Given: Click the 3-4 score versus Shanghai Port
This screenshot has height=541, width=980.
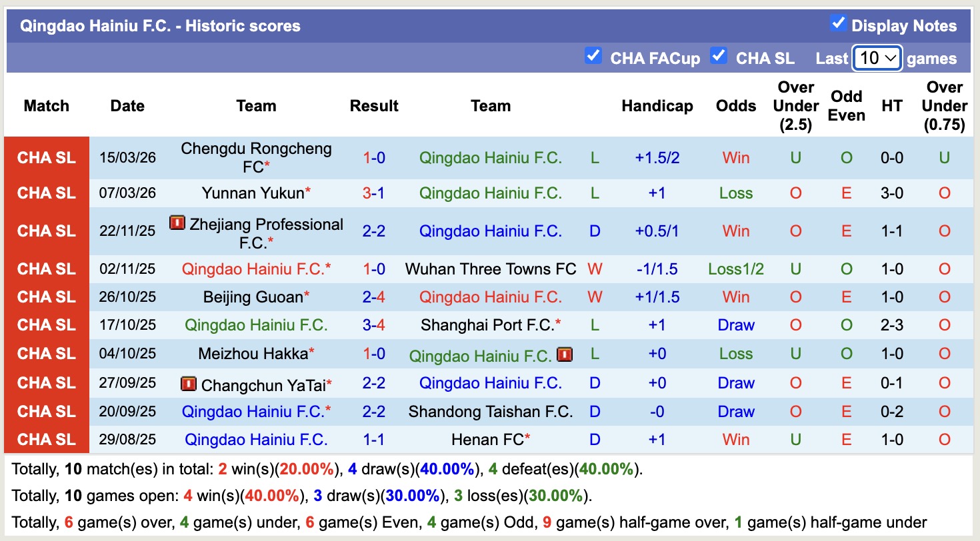Looking at the screenshot, I should (374, 325).
